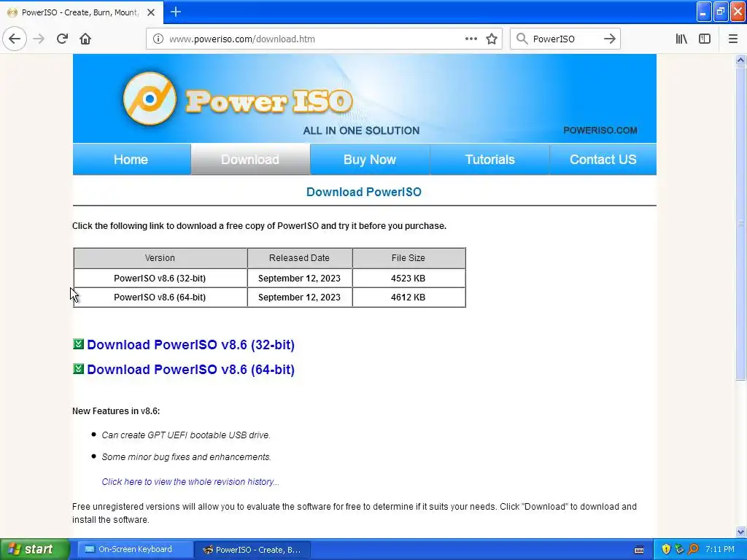
Task: Click the 7:11 PM taskbar clock
Action: tap(720, 549)
